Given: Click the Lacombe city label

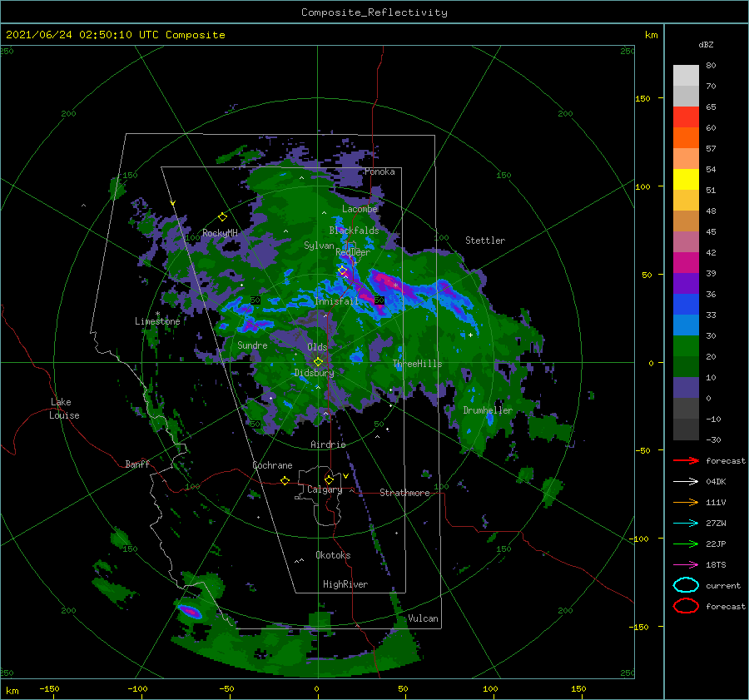Looking at the screenshot, I should (x=360, y=209).
